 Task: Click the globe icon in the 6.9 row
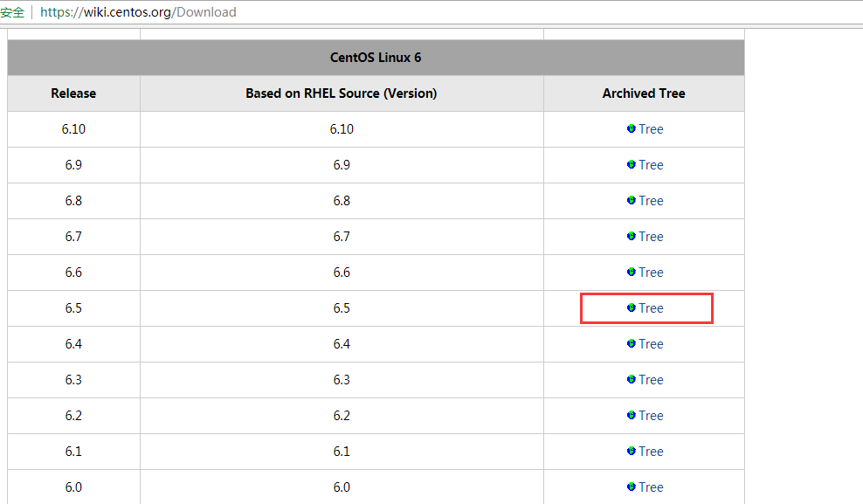click(x=632, y=164)
